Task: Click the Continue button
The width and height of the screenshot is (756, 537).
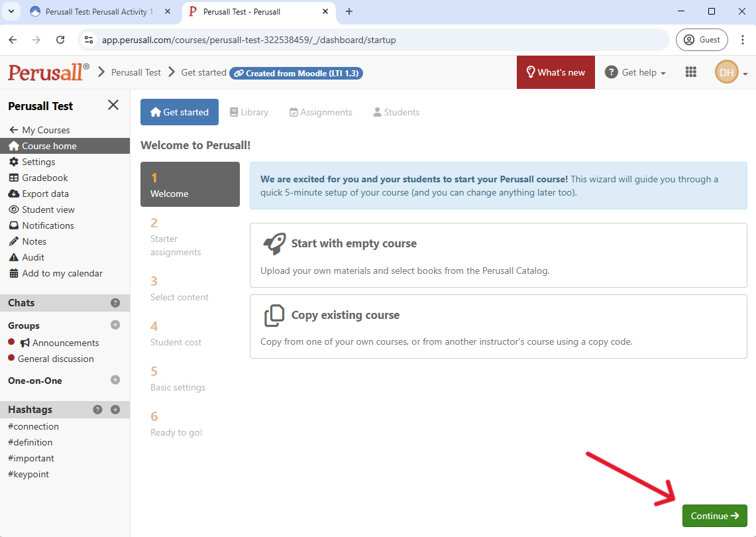Action: [x=714, y=516]
